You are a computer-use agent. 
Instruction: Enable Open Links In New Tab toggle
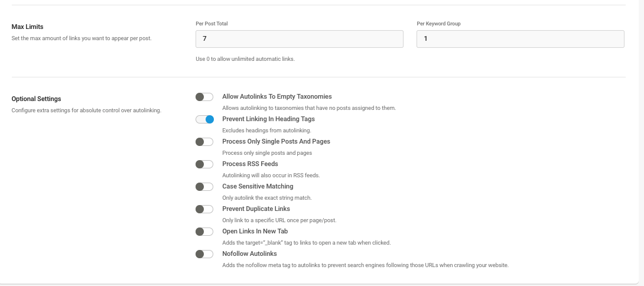point(204,232)
